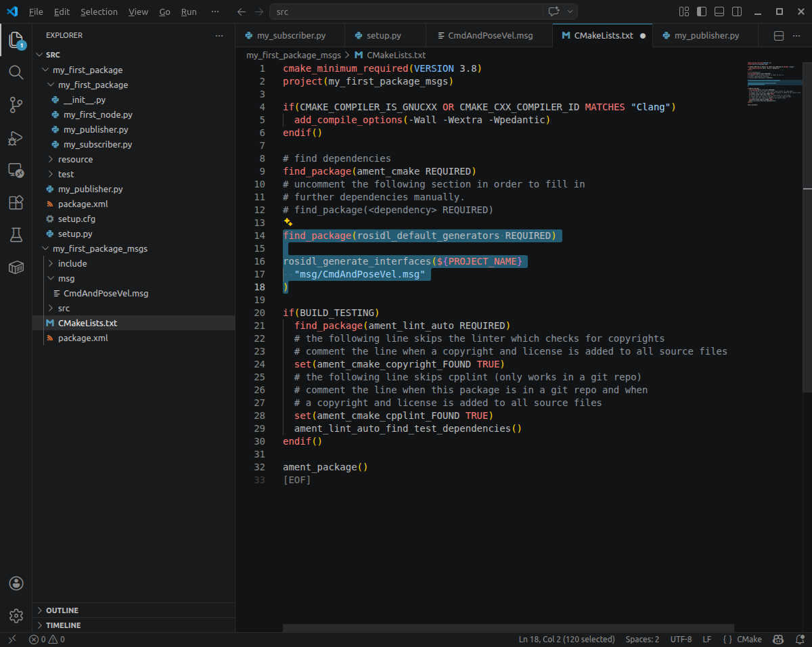
Task: Open the Accounts menu icon
Action: pyautogui.click(x=16, y=583)
